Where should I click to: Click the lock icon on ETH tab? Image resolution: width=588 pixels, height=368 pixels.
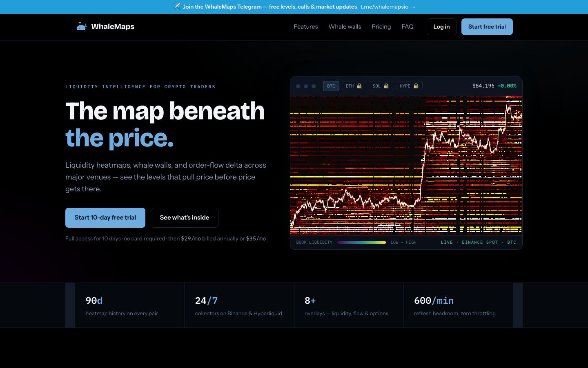[x=359, y=86]
